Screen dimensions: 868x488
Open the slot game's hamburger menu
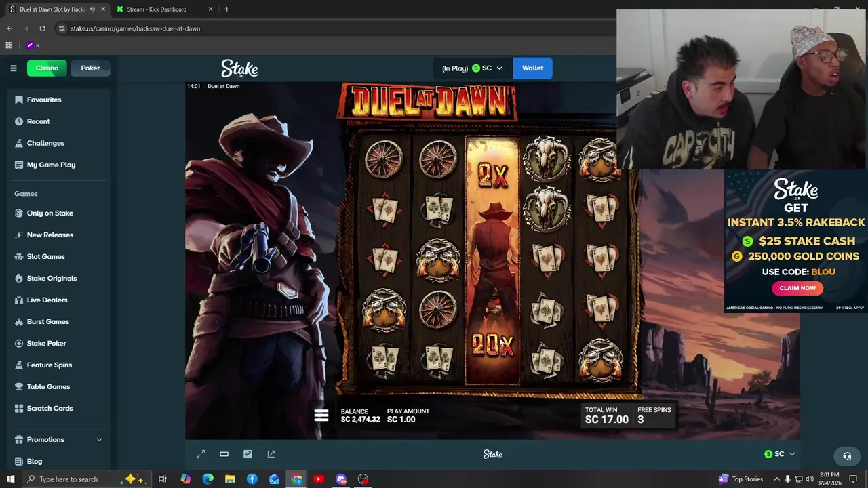(x=321, y=415)
